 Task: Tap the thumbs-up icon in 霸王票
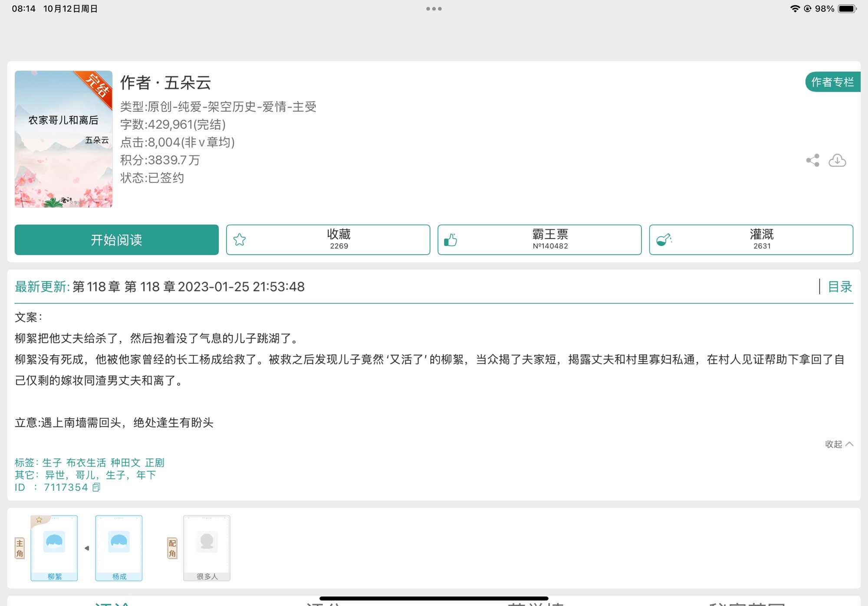click(450, 240)
